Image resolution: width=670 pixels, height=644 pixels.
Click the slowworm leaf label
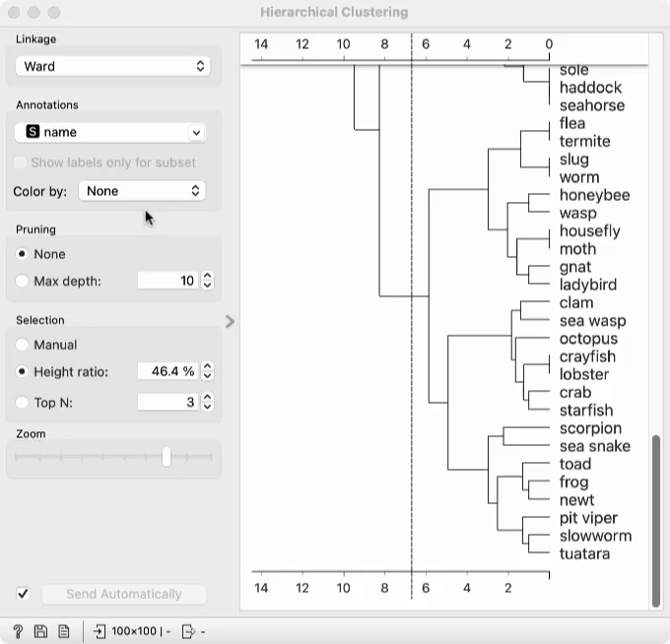tap(595, 536)
